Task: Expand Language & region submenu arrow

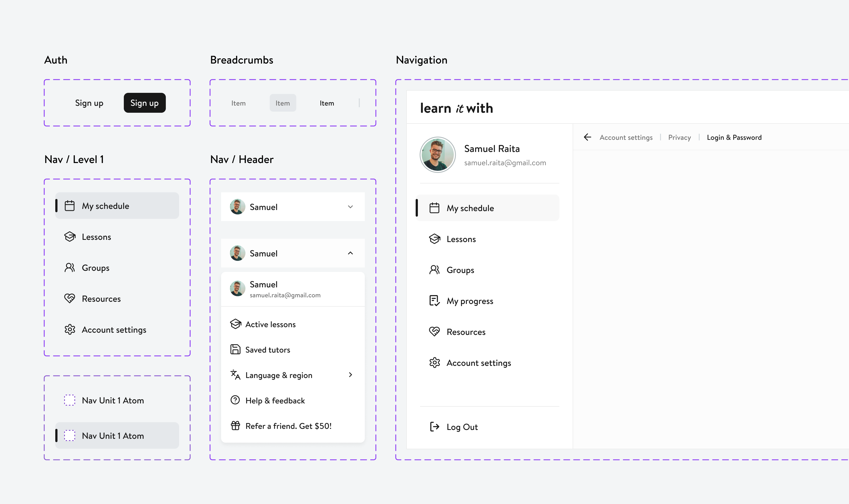Action: [350, 375]
